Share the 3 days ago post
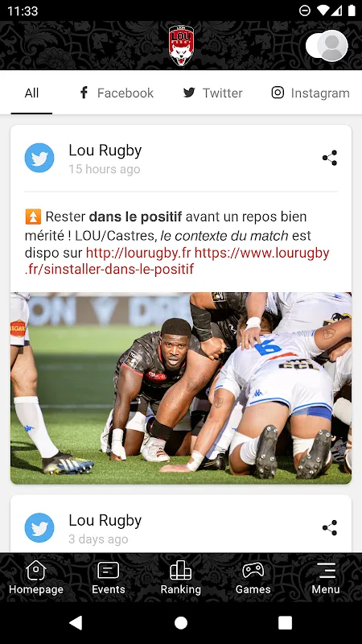 point(330,528)
